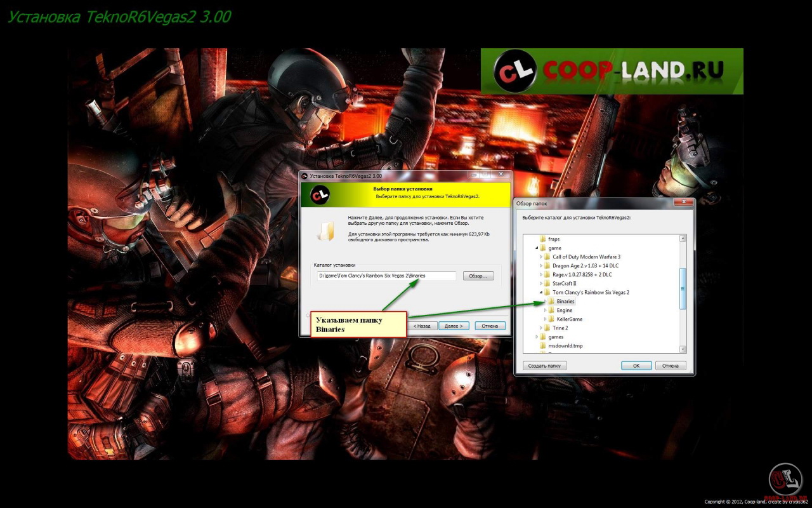Select the 'msdownld.tmp' label
Image resolution: width=812 pixels, height=508 pixels.
(x=565, y=345)
